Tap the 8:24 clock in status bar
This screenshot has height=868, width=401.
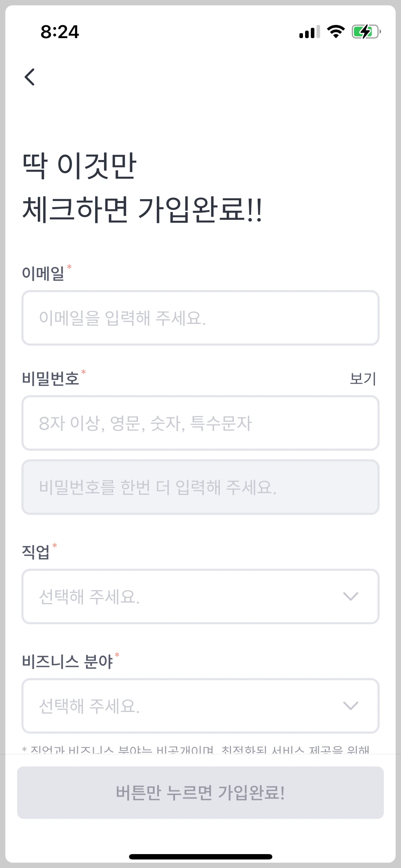point(60,32)
